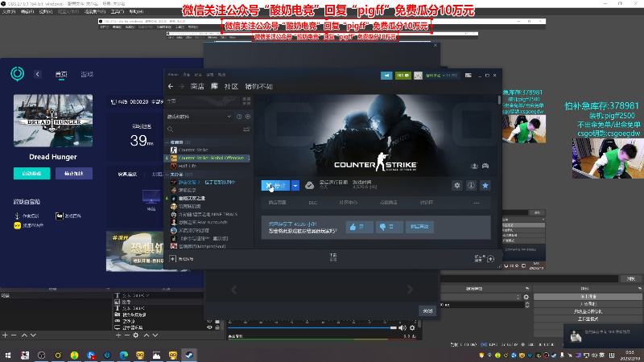
Task: Click add a game plus icon
Action: click(x=172, y=258)
